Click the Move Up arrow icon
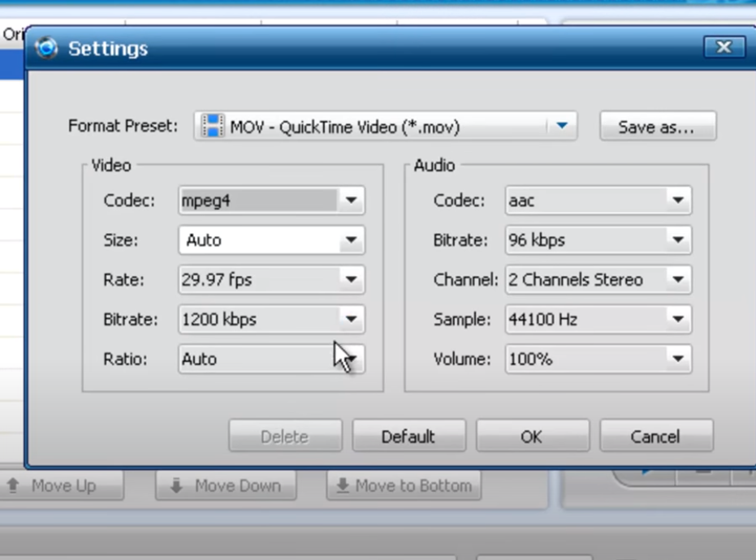Viewport: 756px width, 560px height. click(x=13, y=485)
